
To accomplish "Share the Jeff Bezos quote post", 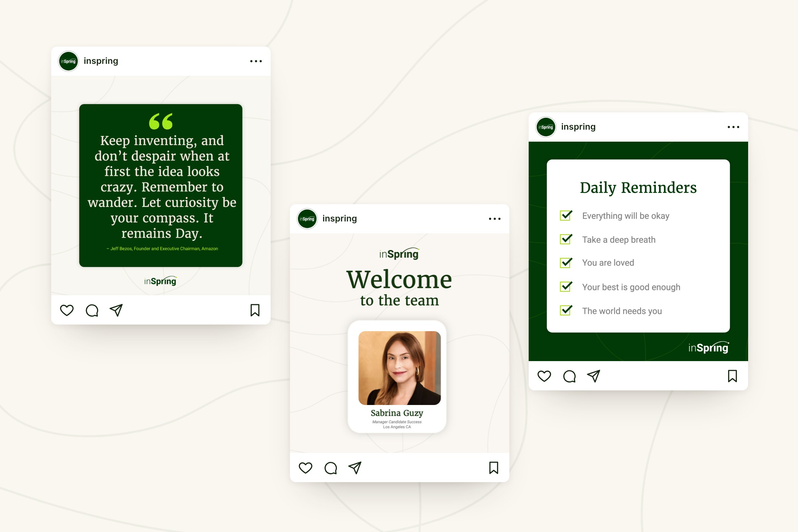I will pos(116,310).
